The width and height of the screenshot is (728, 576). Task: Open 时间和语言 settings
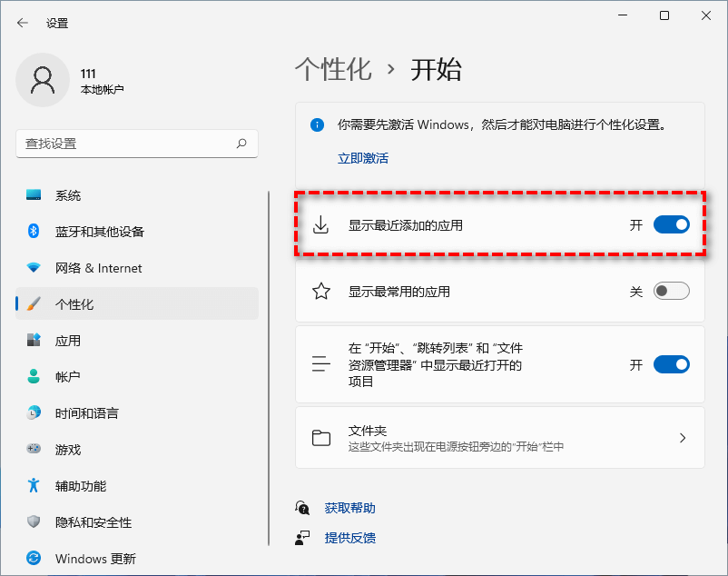click(137, 412)
